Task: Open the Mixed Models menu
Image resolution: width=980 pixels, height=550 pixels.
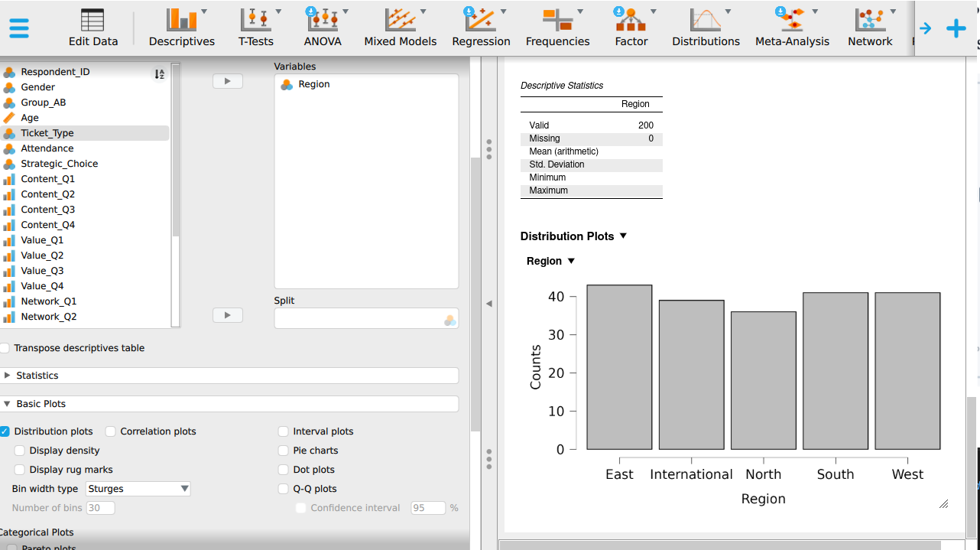Action: coord(401,28)
